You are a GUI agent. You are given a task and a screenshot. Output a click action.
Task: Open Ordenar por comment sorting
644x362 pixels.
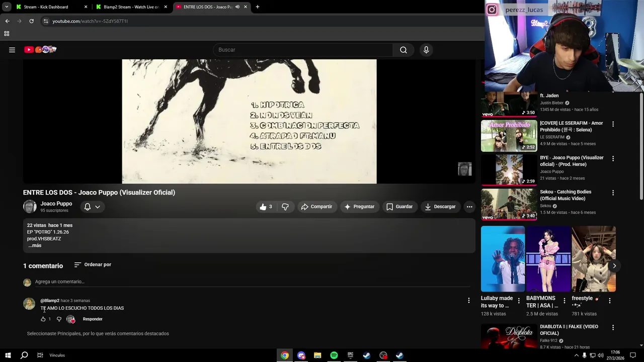pyautogui.click(x=93, y=264)
